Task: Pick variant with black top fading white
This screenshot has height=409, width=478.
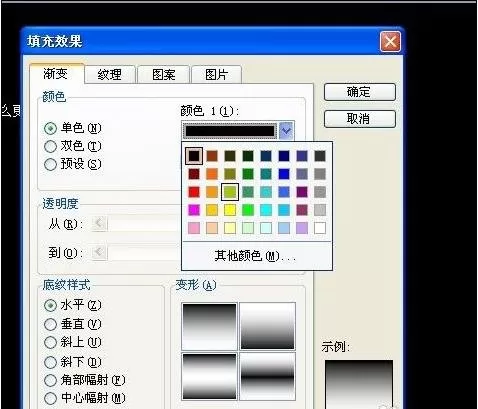Action: (x=209, y=326)
